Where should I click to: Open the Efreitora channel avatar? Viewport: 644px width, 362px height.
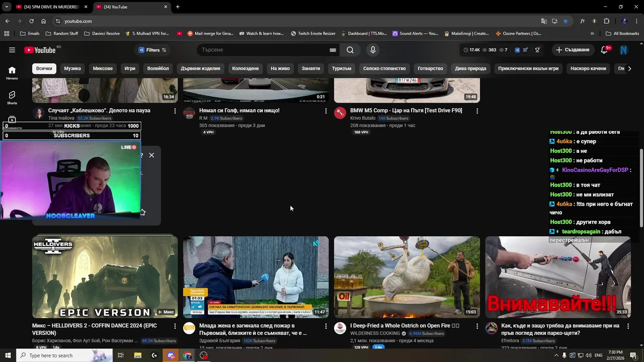[x=491, y=328]
